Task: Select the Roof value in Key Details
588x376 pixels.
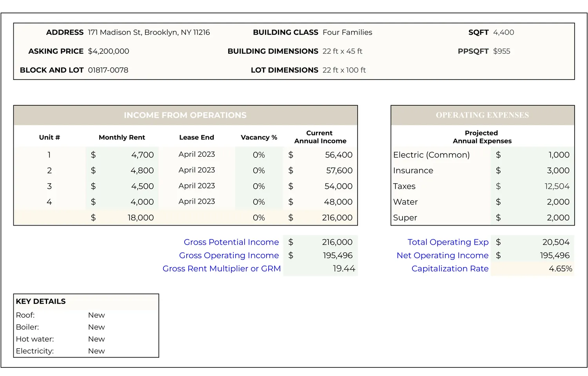Action: (96, 315)
